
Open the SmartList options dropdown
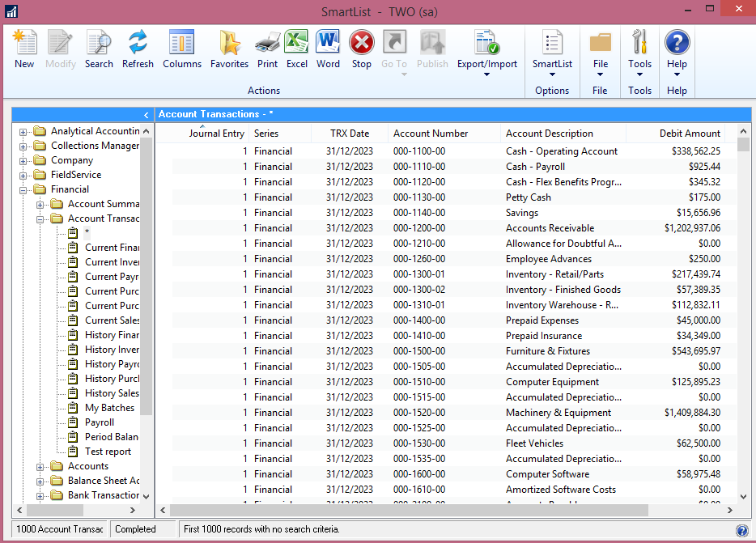pos(552,52)
